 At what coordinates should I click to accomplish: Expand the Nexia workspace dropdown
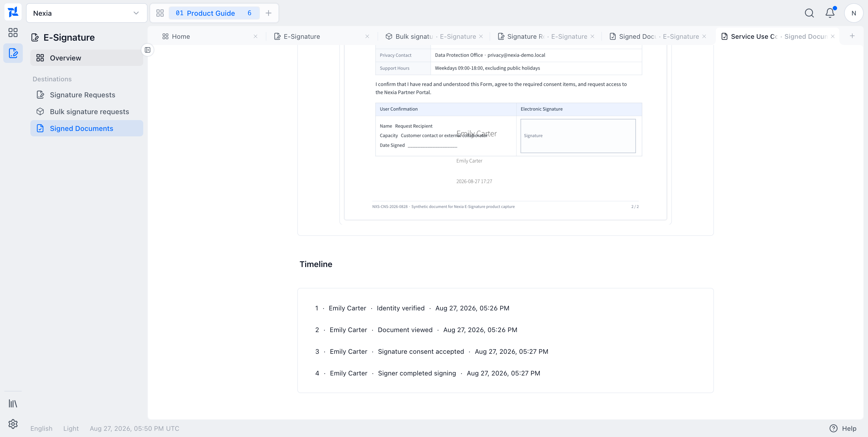pyautogui.click(x=87, y=13)
